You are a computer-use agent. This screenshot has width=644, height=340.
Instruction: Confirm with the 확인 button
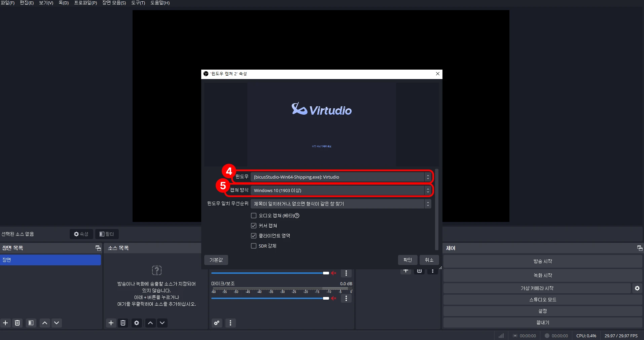[407, 260]
